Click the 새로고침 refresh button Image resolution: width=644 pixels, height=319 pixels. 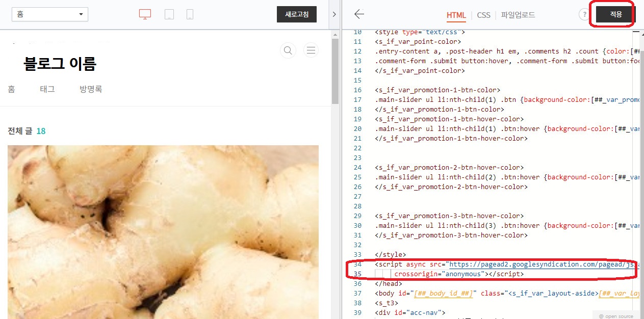click(x=297, y=14)
